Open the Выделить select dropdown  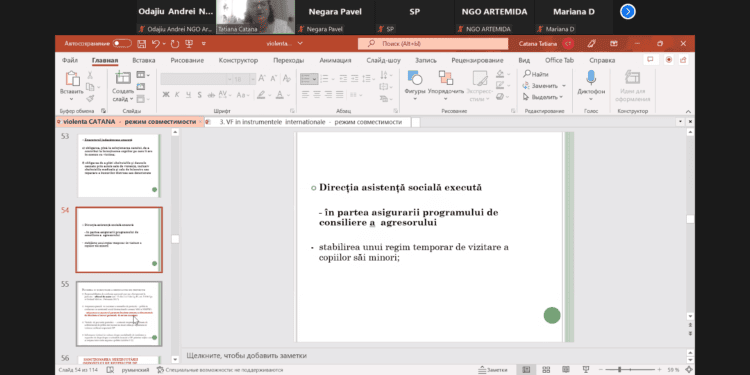coord(543,97)
